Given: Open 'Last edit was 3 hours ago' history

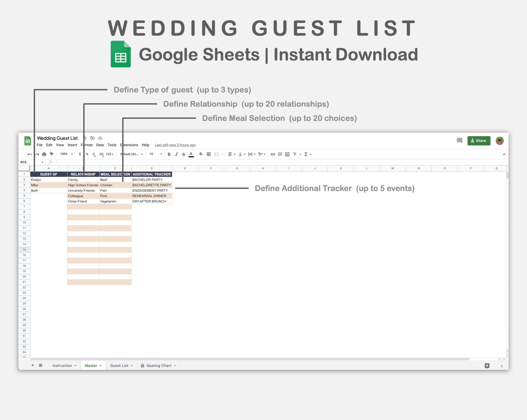Looking at the screenshot, I should pos(175,145).
